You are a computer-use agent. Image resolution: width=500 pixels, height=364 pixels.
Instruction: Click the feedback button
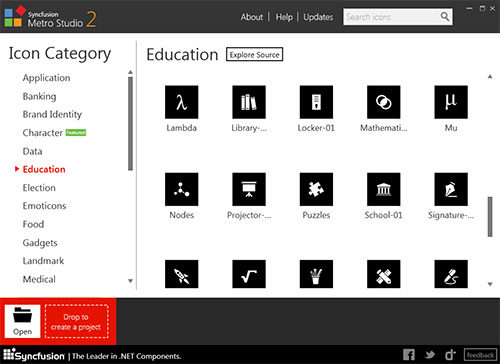[480, 355]
